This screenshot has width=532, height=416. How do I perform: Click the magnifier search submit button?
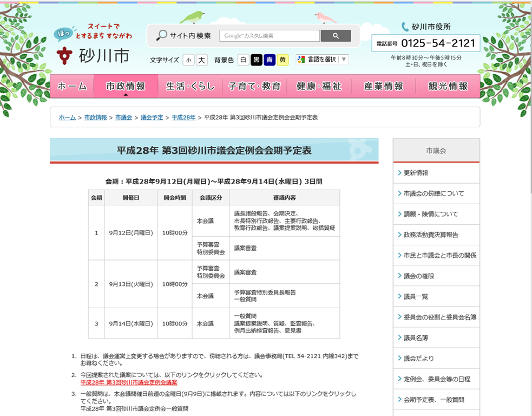coord(336,36)
